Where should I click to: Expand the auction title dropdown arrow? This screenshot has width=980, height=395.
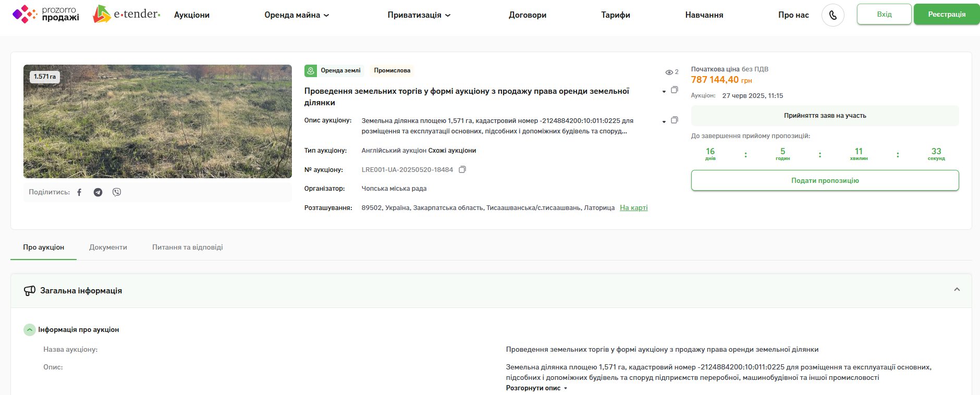pos(664,92)
